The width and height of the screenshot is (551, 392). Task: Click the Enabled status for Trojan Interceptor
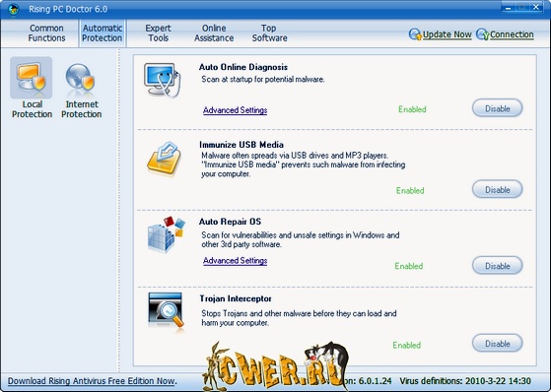[x=406, y=345]
